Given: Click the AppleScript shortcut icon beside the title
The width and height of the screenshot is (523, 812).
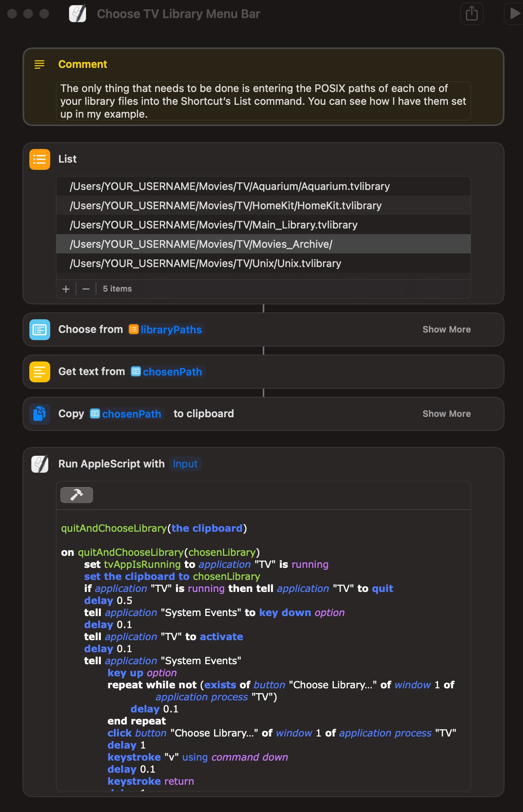Looking at the screenshot, I should 78,14.
